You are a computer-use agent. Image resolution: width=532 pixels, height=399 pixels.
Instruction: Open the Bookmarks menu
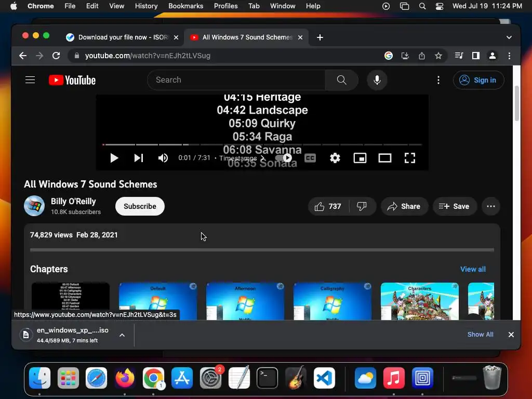pos(185,6)
